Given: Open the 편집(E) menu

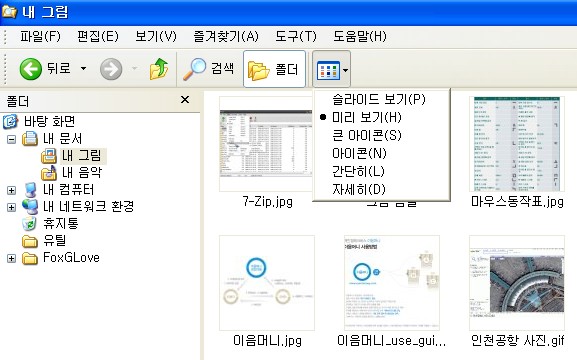Looking at the screenshot, I should click(x=98, y=36).
